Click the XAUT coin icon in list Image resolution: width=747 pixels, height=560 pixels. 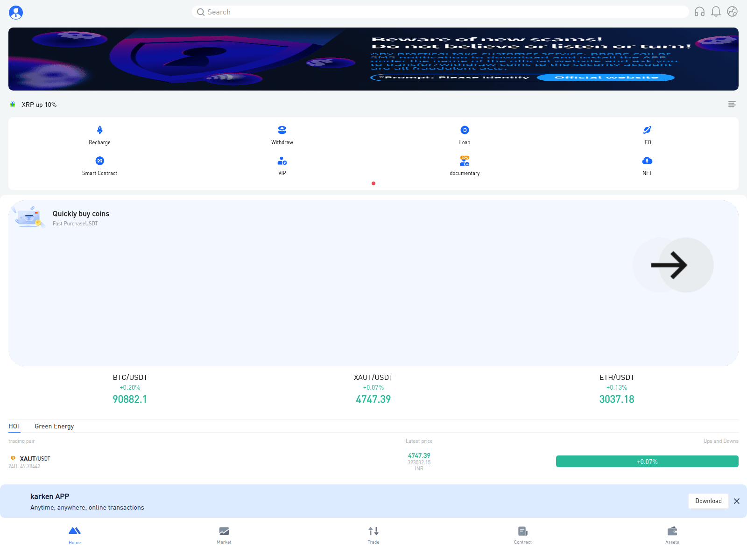13,458
